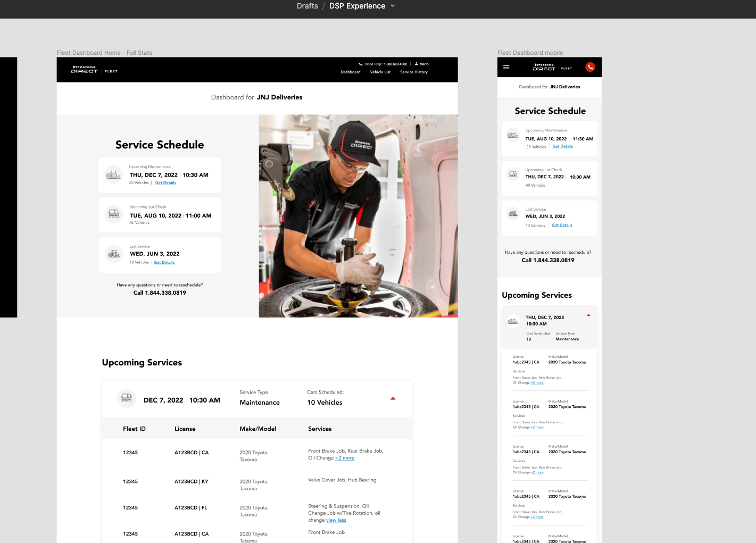Open the Dashboard nav item in desktop header

[x=351, y=72]
